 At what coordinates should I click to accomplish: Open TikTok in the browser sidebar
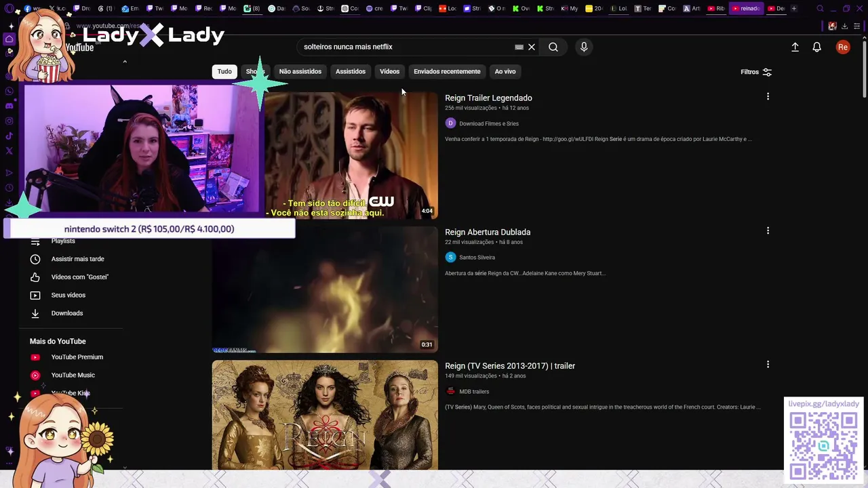click(x=9, y=136)
